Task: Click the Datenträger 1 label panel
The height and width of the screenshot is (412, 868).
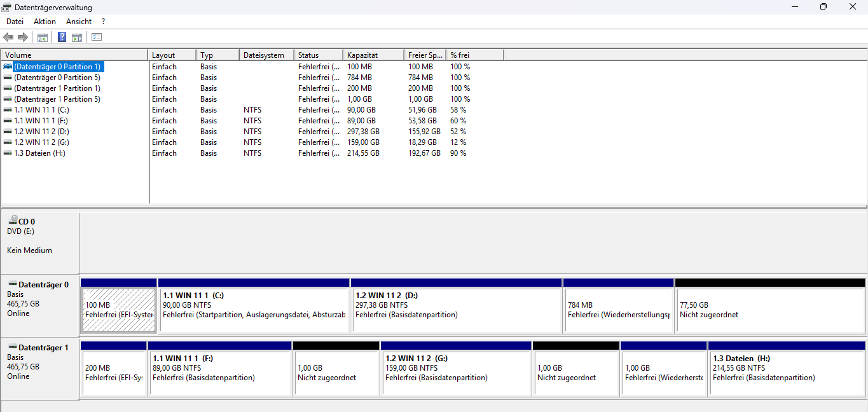Action: coord(40,369)
